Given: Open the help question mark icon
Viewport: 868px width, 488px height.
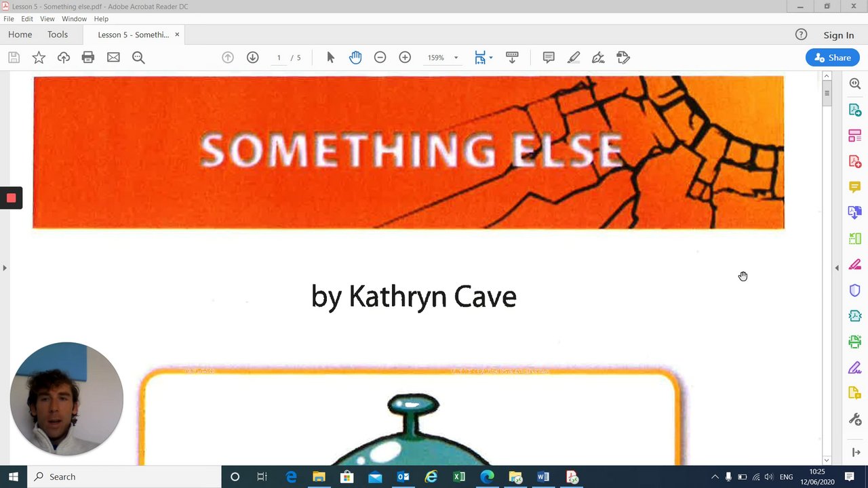Looking at the screenshot, I should (801, 35).
